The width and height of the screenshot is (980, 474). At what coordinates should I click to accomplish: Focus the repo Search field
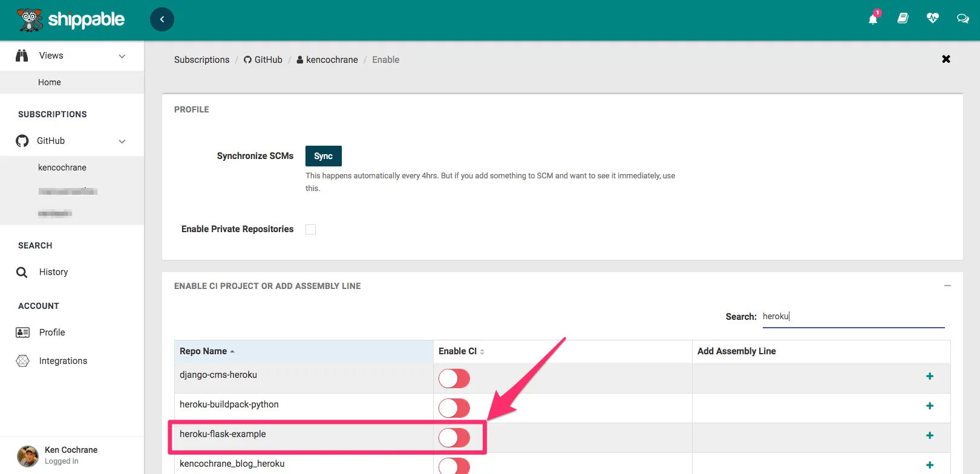[854, 317]
